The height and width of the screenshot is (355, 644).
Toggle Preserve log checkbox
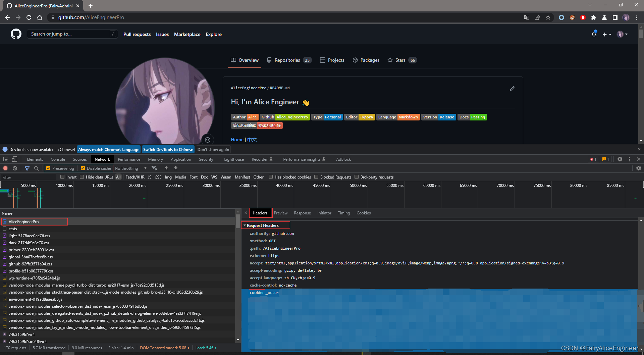(x=48, y=168)
